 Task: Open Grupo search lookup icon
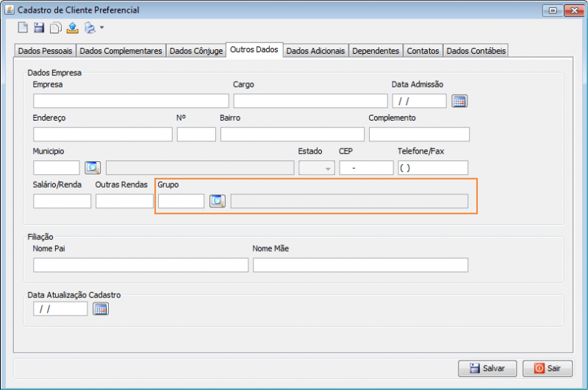(218, 201)
